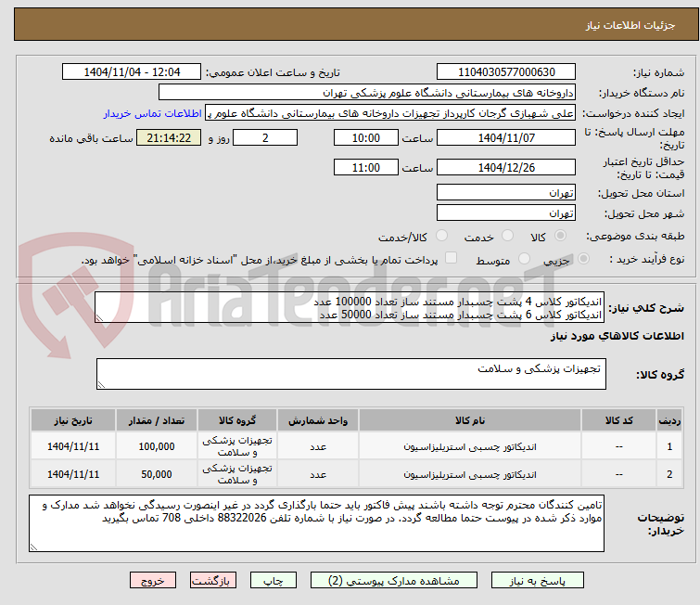Click the quantity cell 100,000

[x=157, y=446]
